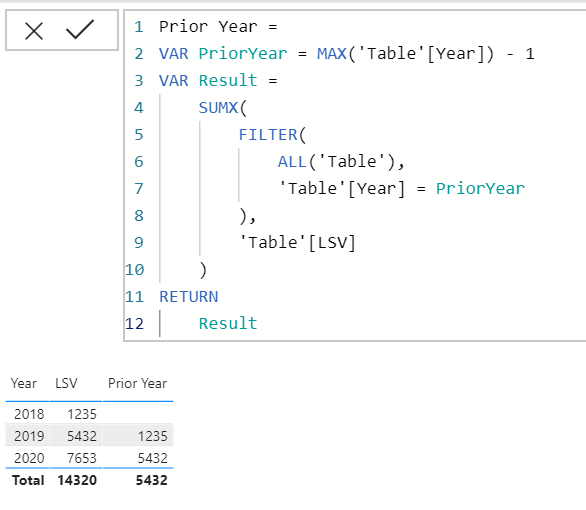Screen dimensions: 586x510
Task: Cancel the formula edit with X icon
Action: (x=34, y=31)
